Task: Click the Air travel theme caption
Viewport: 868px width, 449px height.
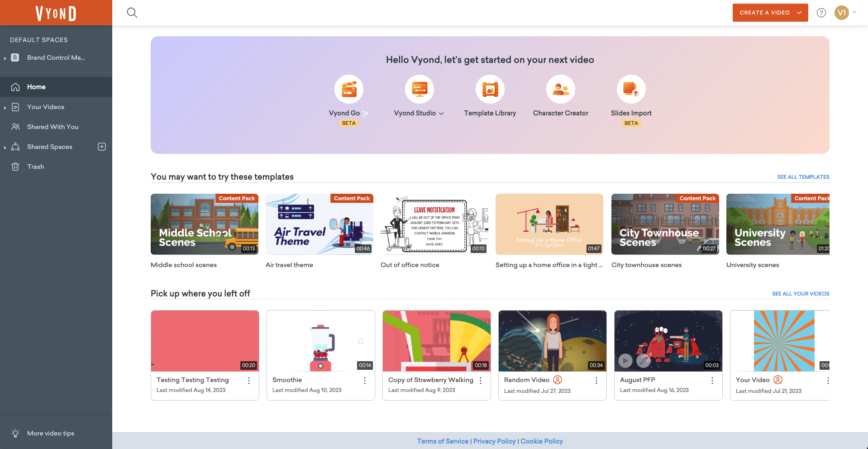Action: click(289, 265)
